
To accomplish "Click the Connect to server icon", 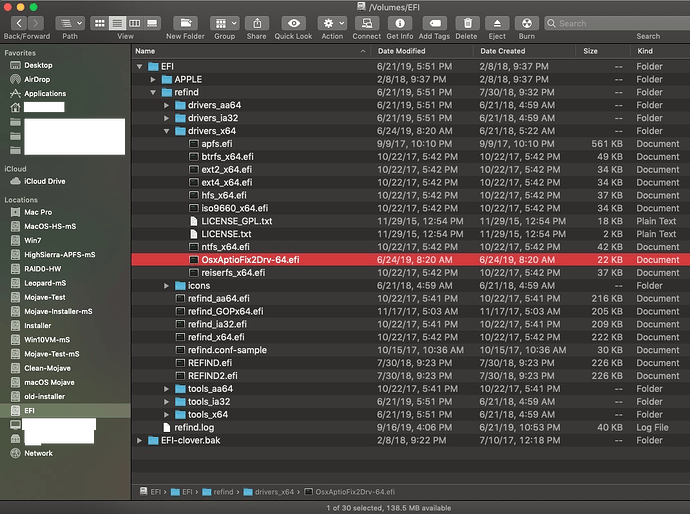I will [367, 22].
